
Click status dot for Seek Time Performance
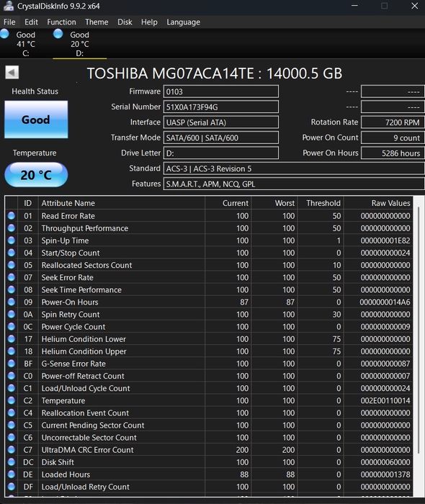coord(12,289)
